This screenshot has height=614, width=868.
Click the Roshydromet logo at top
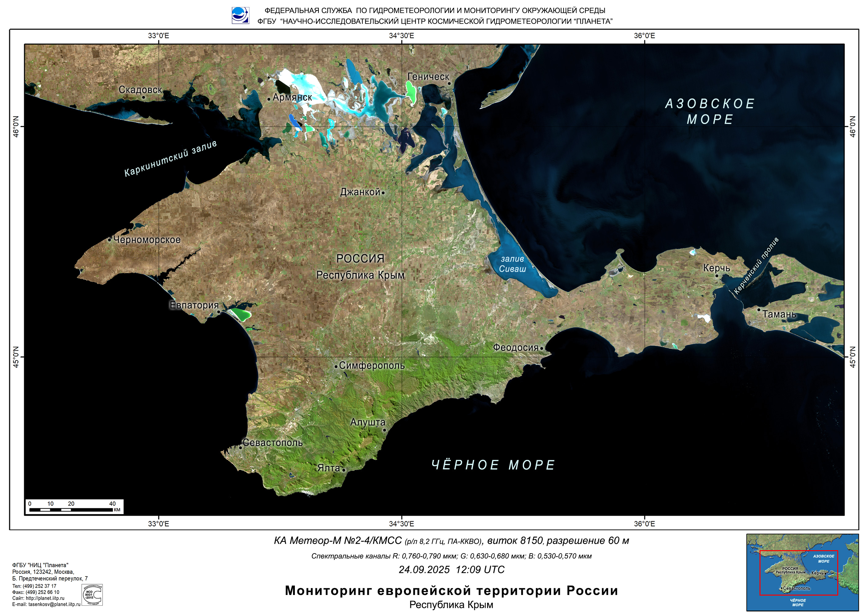pos(240,15)
